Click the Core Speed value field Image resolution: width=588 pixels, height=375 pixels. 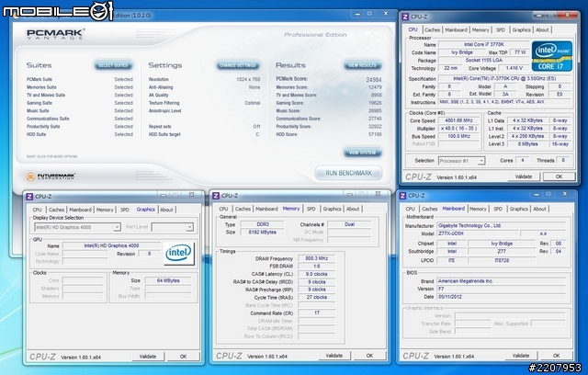[x=459, y=120]
